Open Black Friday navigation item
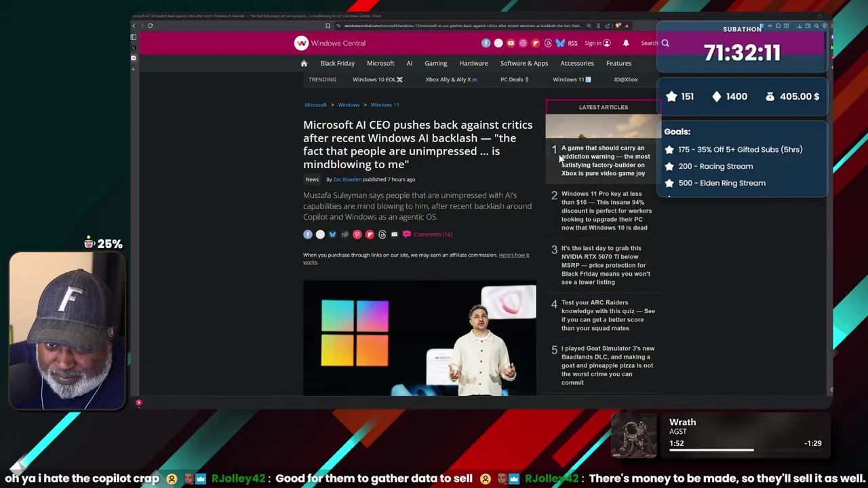This screenshot has height=488, width=868. pos(337,63)
